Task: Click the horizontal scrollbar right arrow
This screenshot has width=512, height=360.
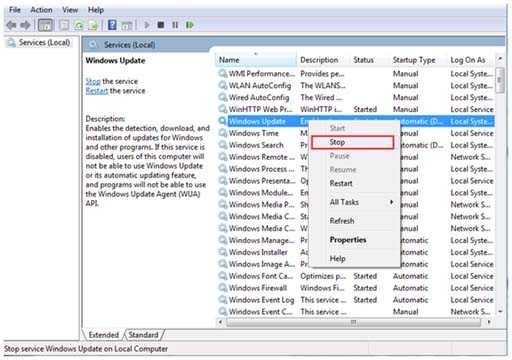Action: pyautogui.click(x=489, y=322)
